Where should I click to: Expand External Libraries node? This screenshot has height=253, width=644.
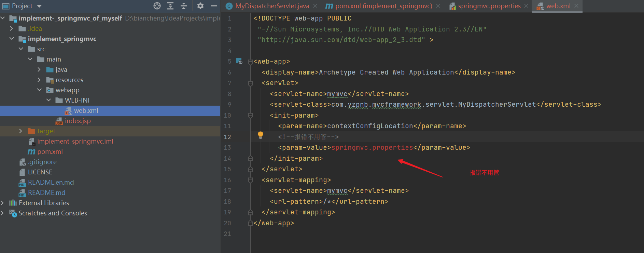(2, 203)
